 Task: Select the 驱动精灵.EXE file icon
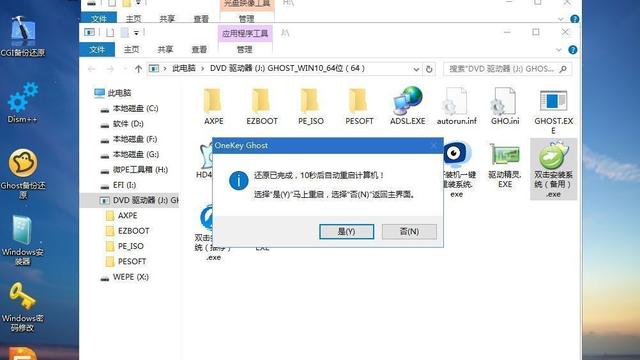pos(505,165)
